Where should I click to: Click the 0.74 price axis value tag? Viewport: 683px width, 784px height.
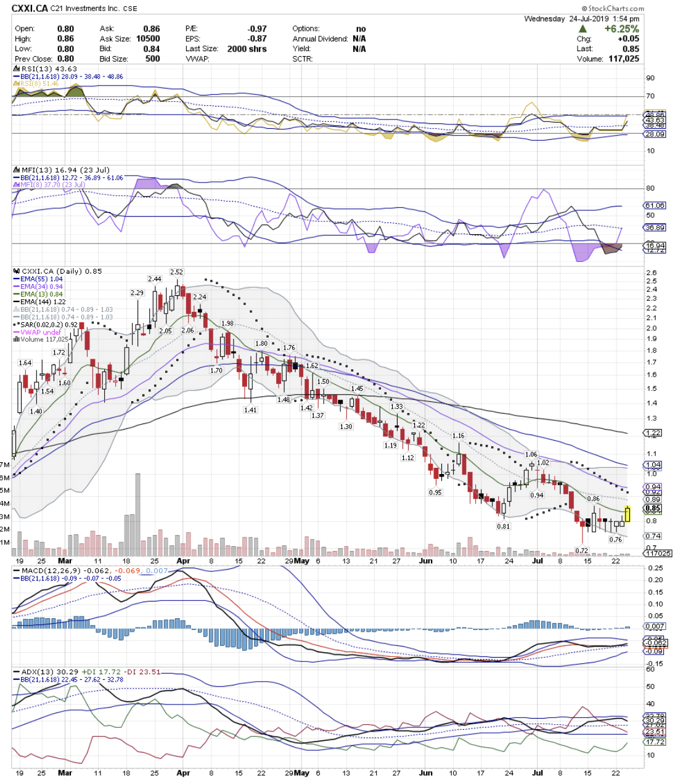click(x=653, y=536)
